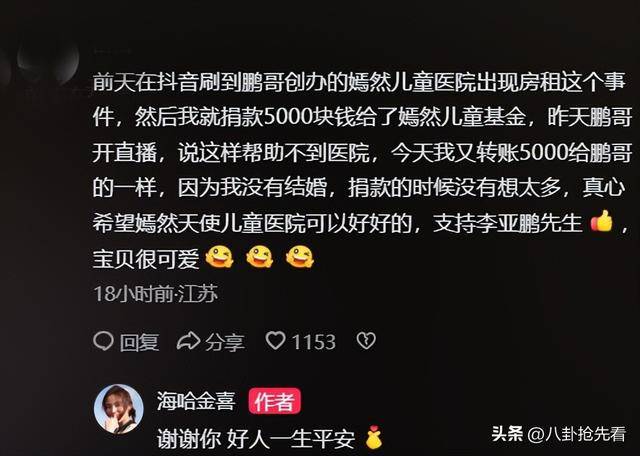Open 海哈金喜's profile avatar

(x=119, y=409)
